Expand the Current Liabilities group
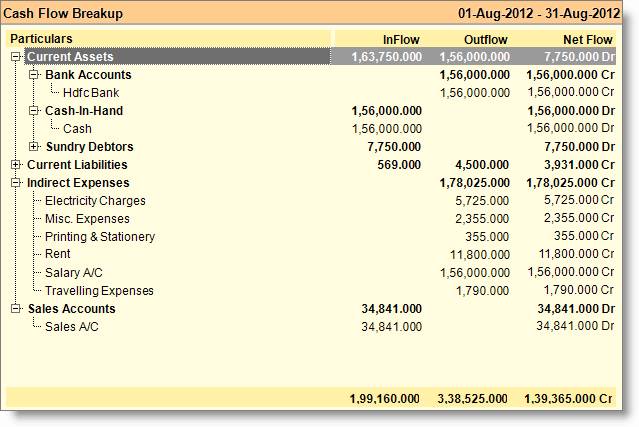This screenshot has height=427, width=639. (x=15, y=165)
